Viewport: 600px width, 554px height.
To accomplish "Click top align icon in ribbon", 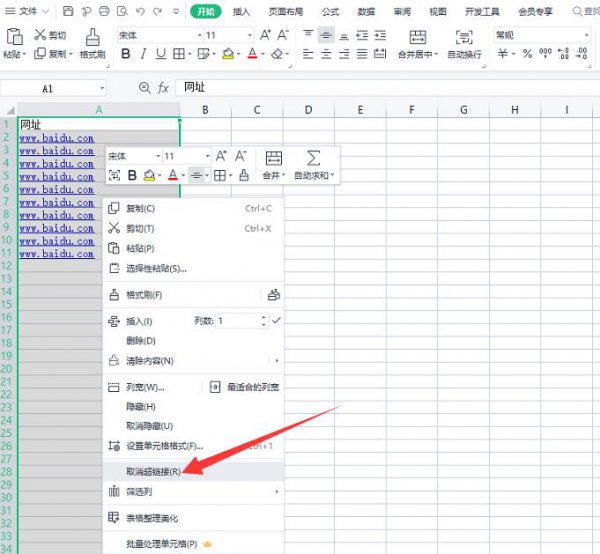I will coord(308,35).
